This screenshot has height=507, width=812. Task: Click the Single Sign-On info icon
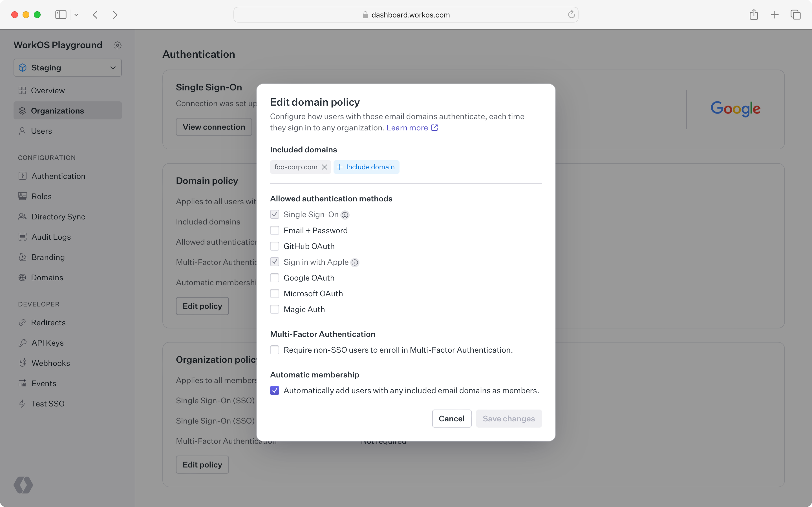click(345, 215)
